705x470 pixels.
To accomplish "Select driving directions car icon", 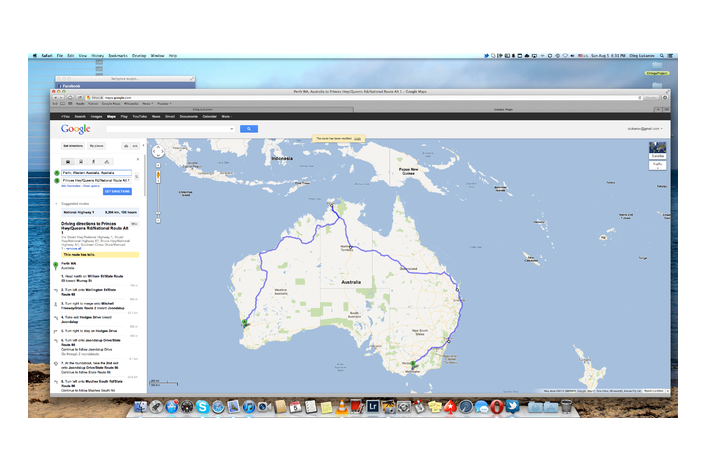I will coord(68,161).
